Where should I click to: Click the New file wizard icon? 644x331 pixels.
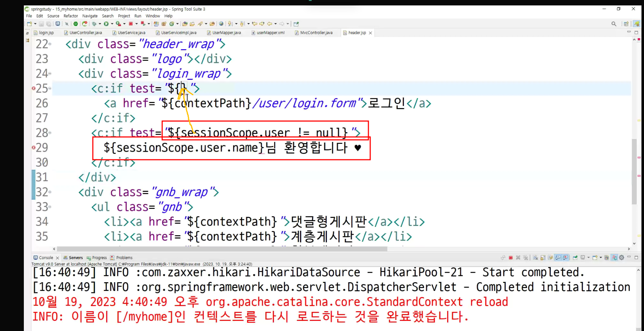tap(29, 24)
